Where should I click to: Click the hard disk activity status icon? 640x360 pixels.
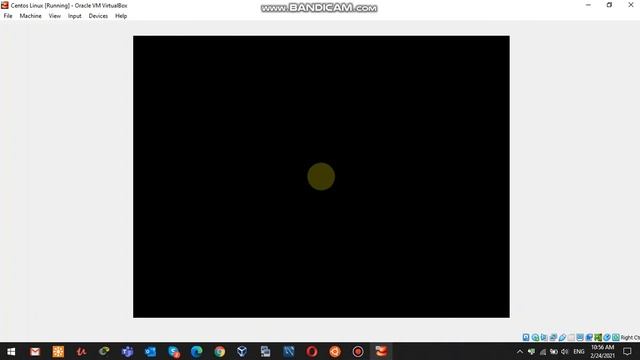pyautogui.click(x=526, y=337)
